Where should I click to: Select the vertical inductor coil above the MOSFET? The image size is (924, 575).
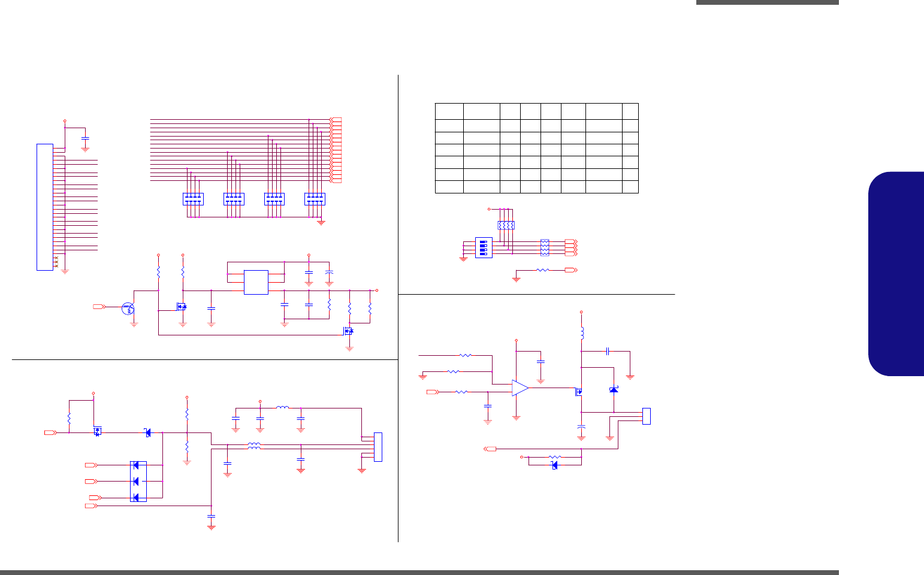click(x=581, y=333)
